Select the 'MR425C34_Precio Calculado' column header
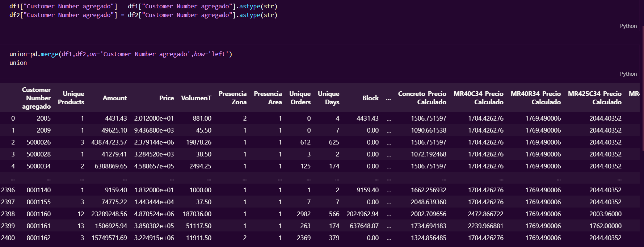The image size is (644, 247). coord(594,98)
